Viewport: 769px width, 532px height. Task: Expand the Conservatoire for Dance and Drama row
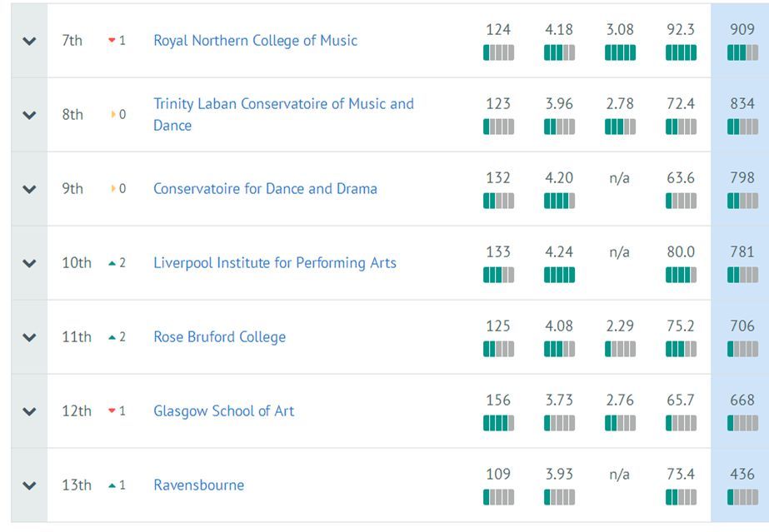tap(29, 189)
